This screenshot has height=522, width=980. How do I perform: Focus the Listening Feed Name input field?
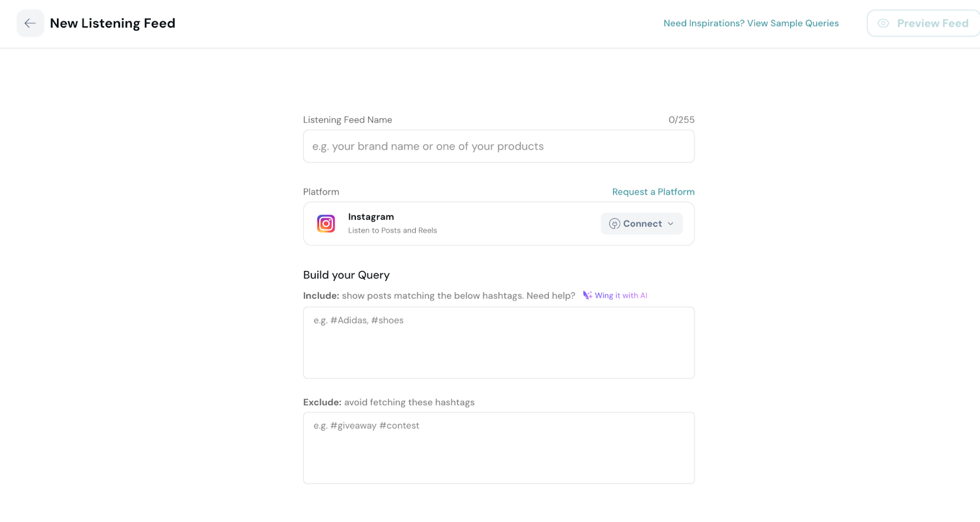499,146
